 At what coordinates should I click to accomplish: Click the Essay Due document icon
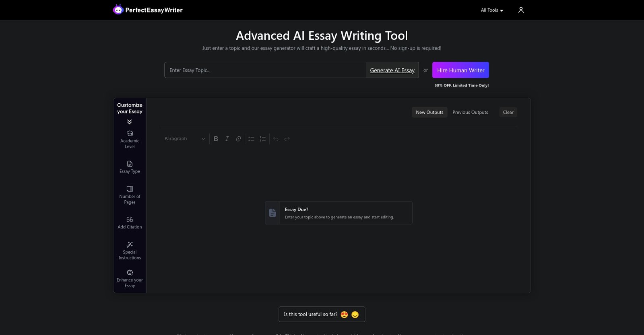pos(272,213)
